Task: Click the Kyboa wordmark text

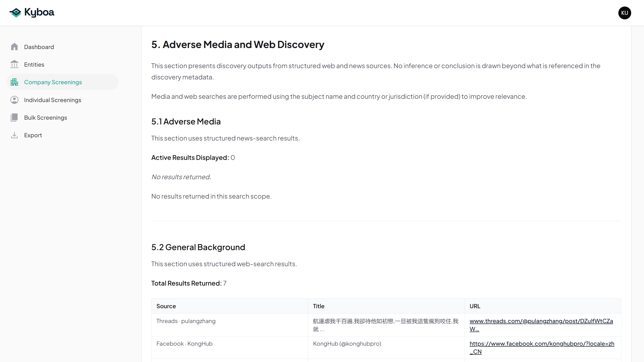Action: coord(39,13)
